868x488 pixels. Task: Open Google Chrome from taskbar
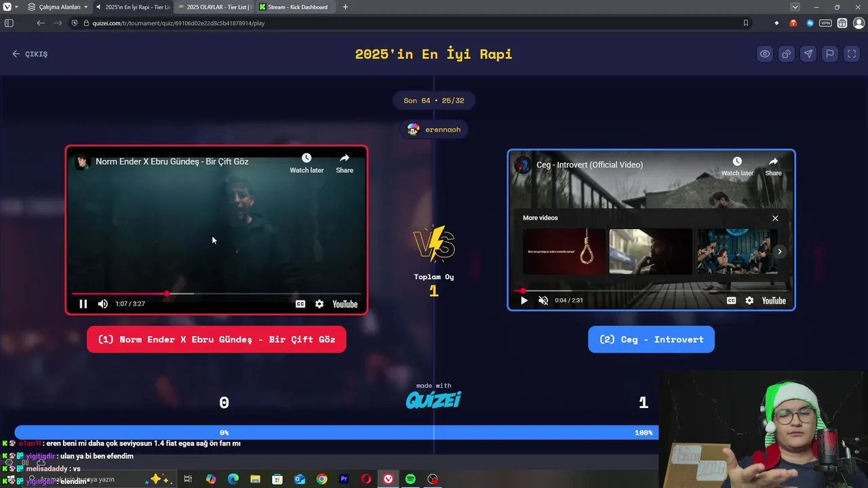tap(321, 479)
